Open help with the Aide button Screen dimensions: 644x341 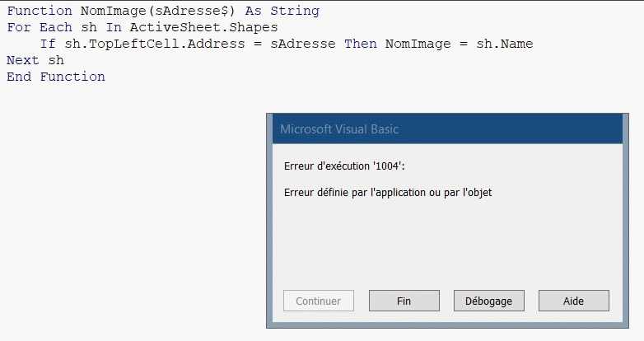(x=573, y=301)
